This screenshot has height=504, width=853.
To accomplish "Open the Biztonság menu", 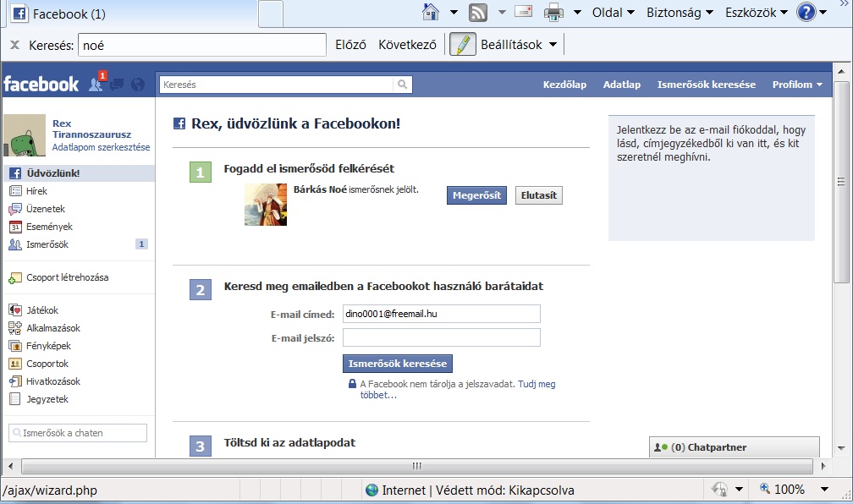I will pyautogui.click(x=680, y=13).
